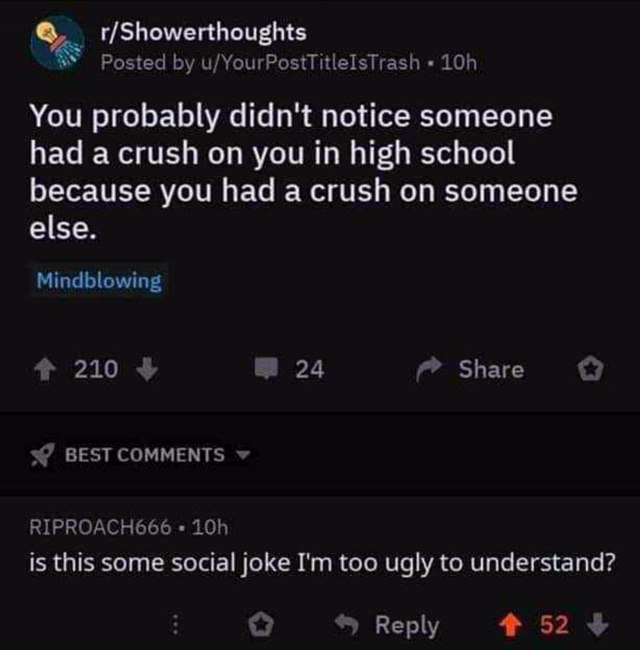This screenshot has height=650, width=640.
Task: Give an award to the post
Action: coord(591,369)
